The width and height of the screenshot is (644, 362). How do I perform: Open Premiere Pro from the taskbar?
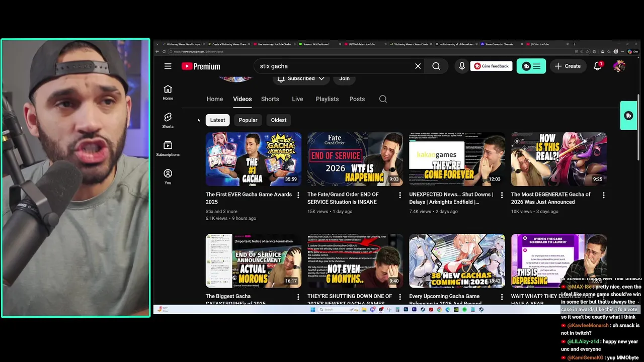[x=414, y=310]
